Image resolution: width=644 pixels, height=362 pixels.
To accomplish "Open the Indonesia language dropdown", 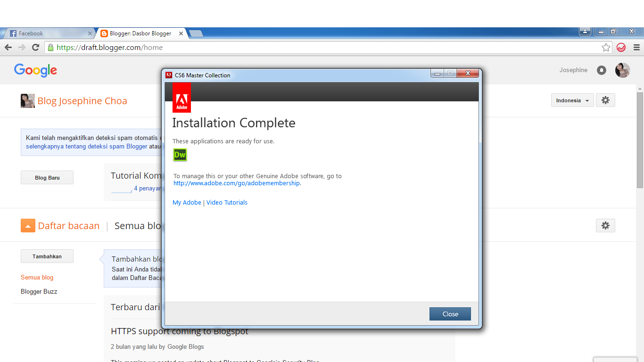I will point(572,100).
